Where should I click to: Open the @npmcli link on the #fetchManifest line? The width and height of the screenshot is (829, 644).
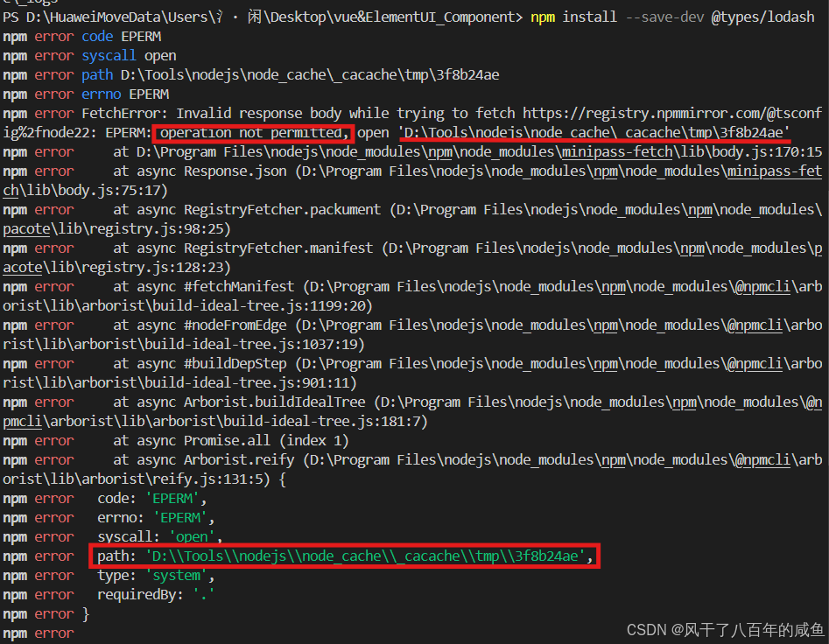pyautogui.click(x=763, y=286)
